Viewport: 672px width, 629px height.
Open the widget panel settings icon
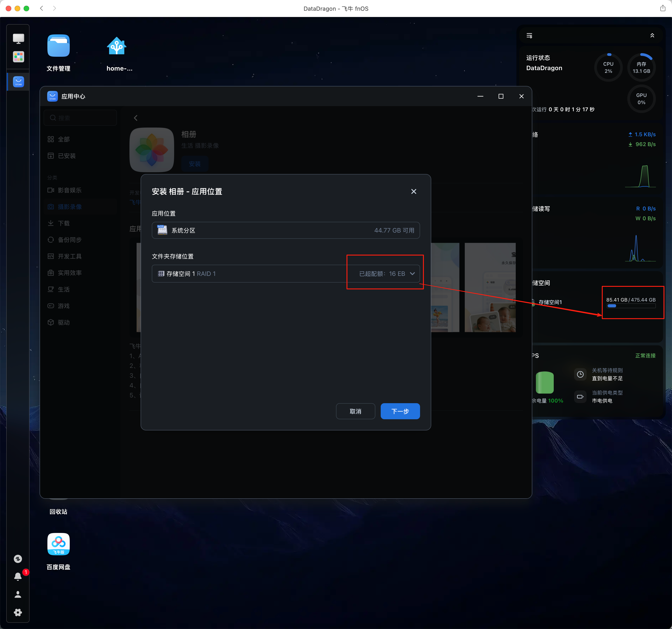pyautogui.click(x=529, y=36)
